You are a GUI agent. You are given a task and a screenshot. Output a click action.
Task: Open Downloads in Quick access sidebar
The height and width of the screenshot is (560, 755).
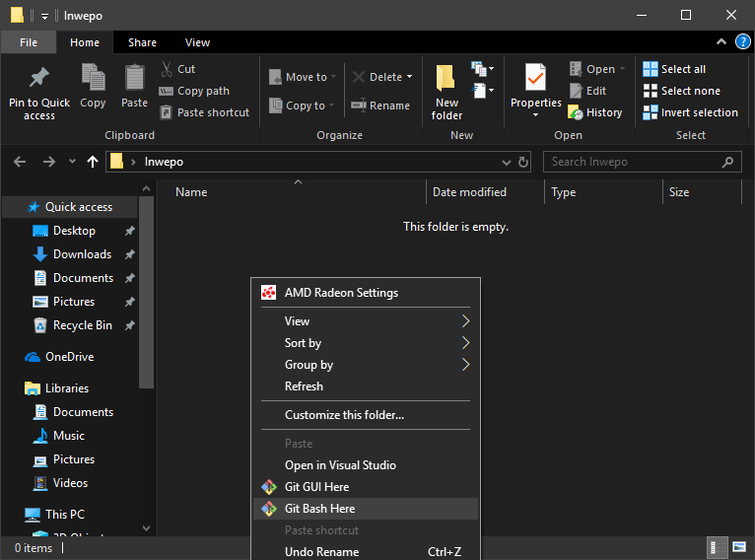tap(82, 254)
